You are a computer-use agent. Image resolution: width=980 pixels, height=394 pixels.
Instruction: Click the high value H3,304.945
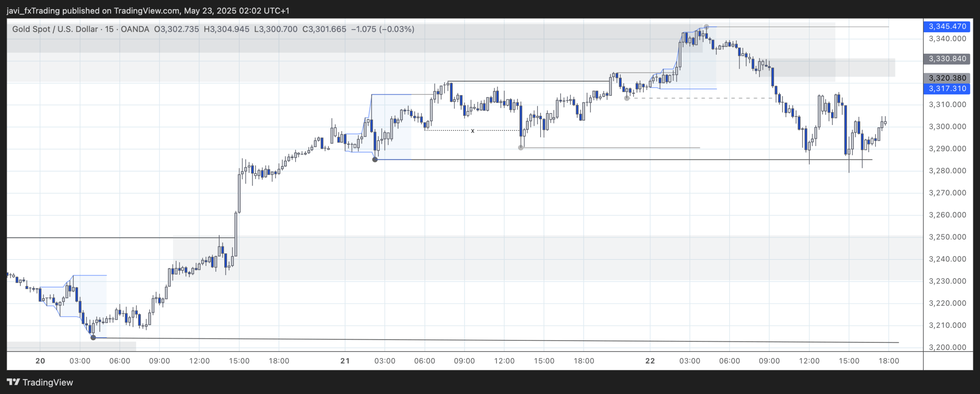point(226,29)
